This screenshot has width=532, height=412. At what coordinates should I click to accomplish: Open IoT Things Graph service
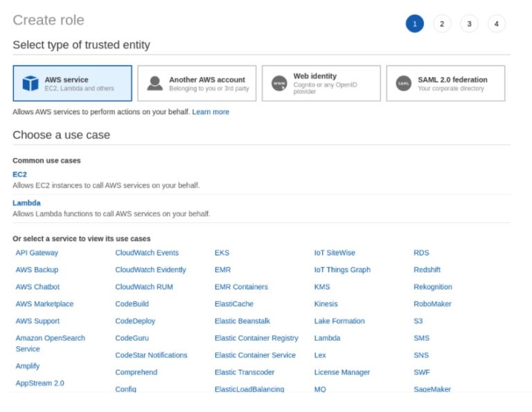(x=342, y=269)
